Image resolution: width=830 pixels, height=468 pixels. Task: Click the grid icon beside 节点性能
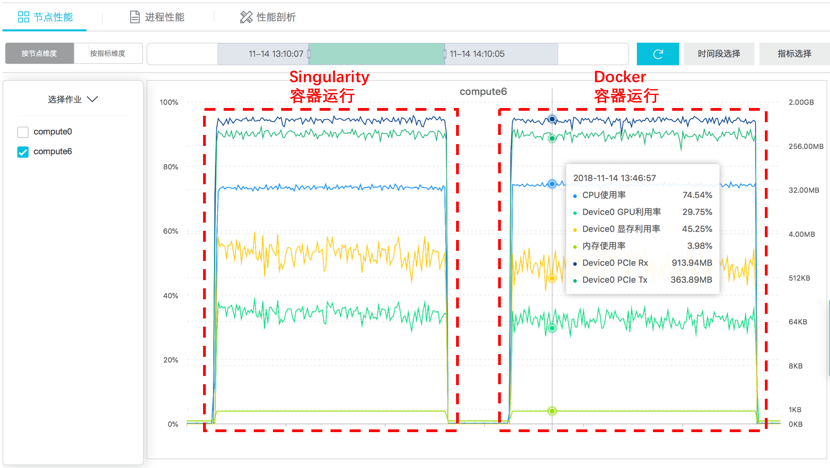pyautogui.click(x=23, y=17)
